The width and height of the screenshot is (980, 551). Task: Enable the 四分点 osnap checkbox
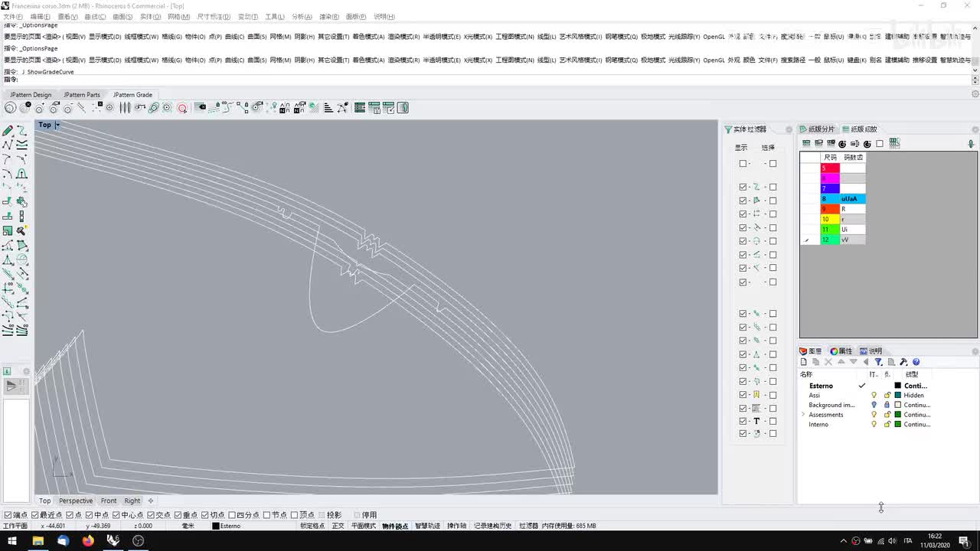(x=232, y=515)
